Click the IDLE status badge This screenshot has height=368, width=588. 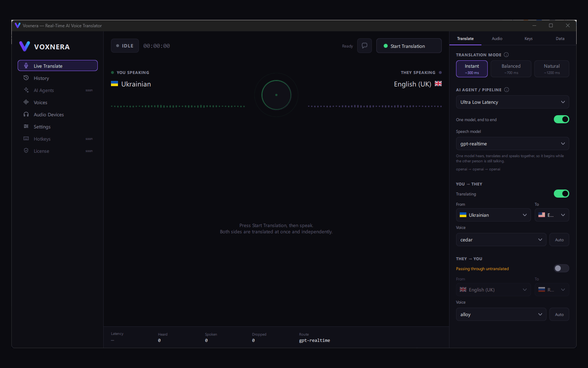coord(125,46)
